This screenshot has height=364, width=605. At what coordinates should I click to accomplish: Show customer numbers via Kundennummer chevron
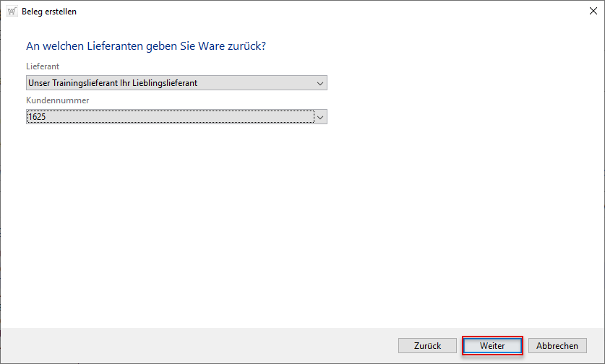coord(320,117)
